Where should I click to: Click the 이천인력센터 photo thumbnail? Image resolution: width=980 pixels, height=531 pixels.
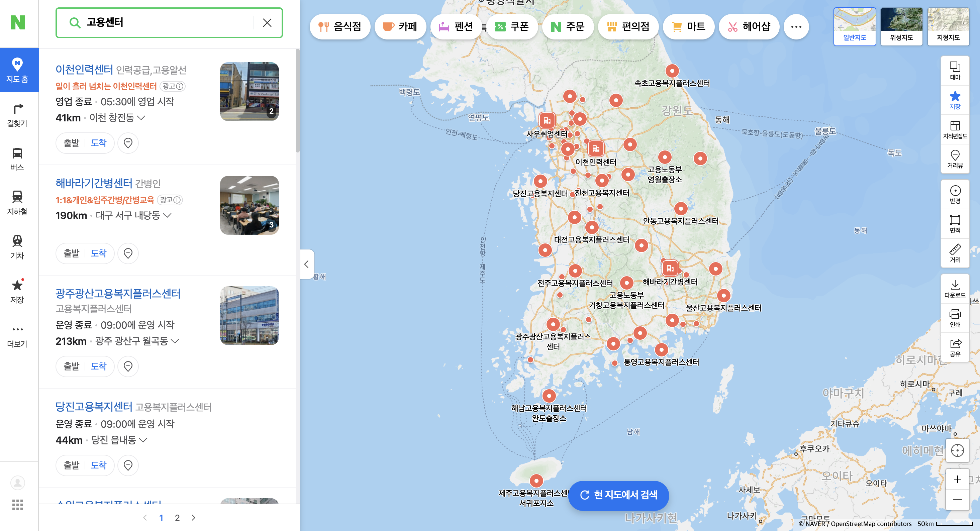(x=249, y=91)
